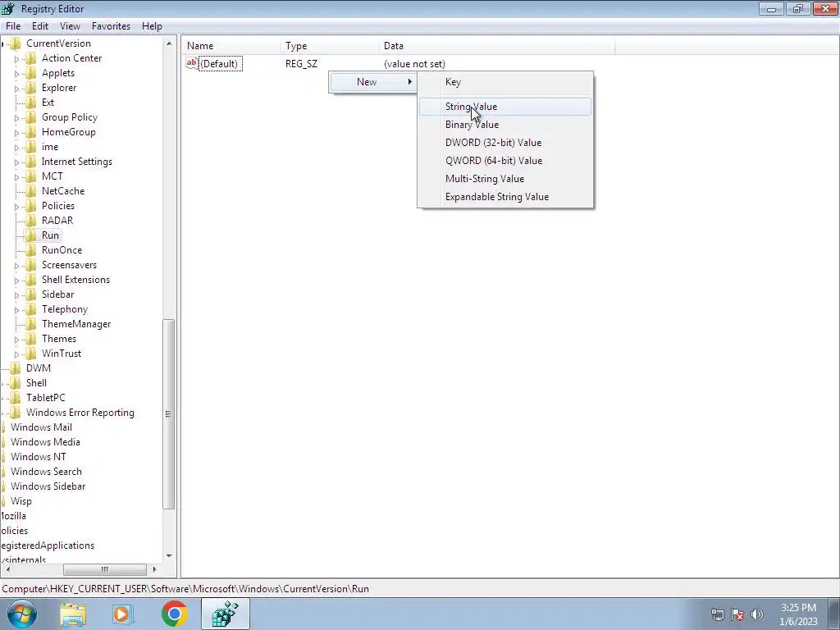The width and height of the screenshot is (840, 630).
Task: Choose Binary Value from the submenu
Action: 505,125
